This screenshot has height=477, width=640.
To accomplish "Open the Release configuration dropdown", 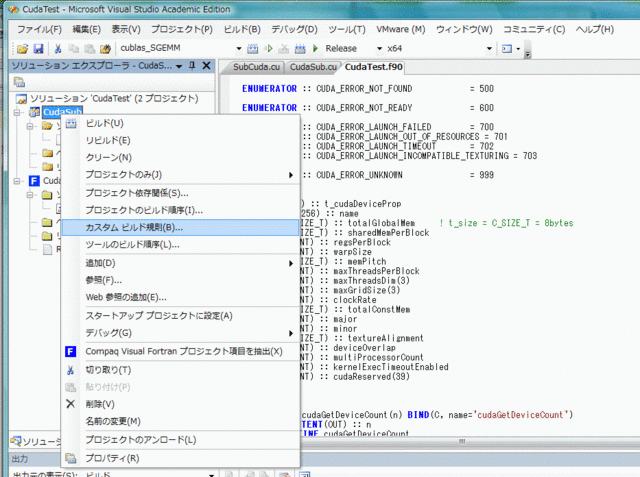I will [x=379, y=49].
